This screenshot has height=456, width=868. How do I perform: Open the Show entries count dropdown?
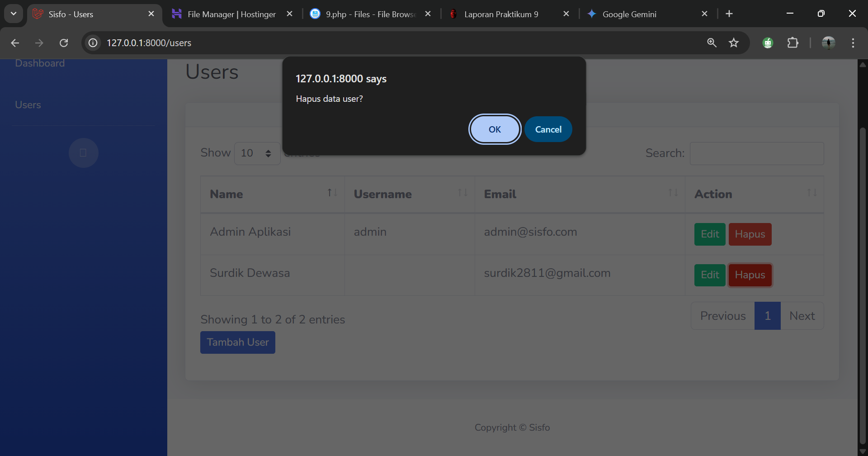coord(257,153)
